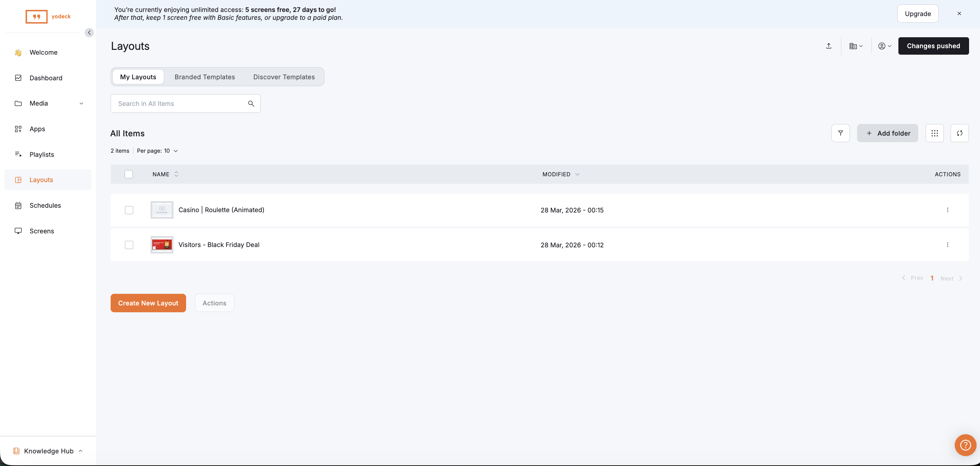Switch to grid view icon
Screen dimensions: 980x466
click(934, 133)
